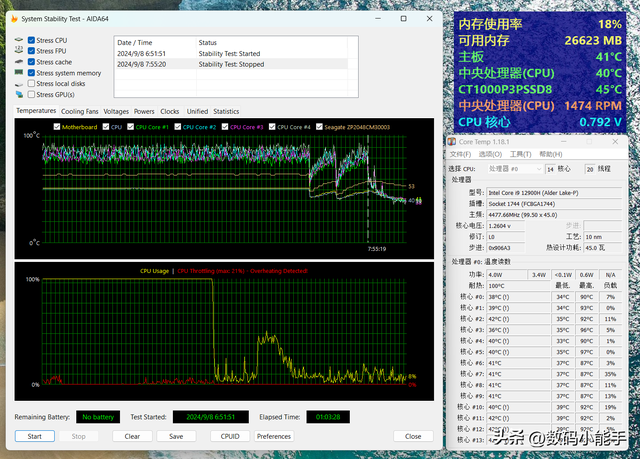This screenshot has width=640, height=459.
Task: Click the 核心 #7 load value 35%
Action: tap(610, 374)
